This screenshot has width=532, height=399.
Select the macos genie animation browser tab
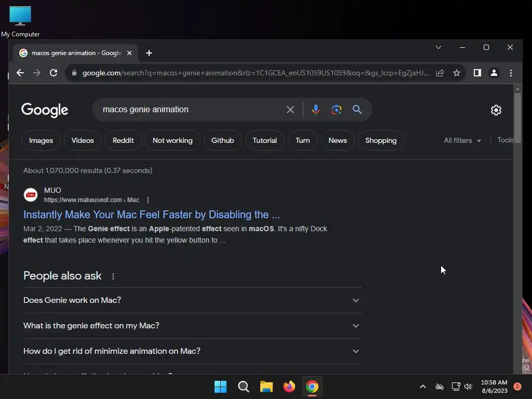pyautogui.click(x=75, y=53)
